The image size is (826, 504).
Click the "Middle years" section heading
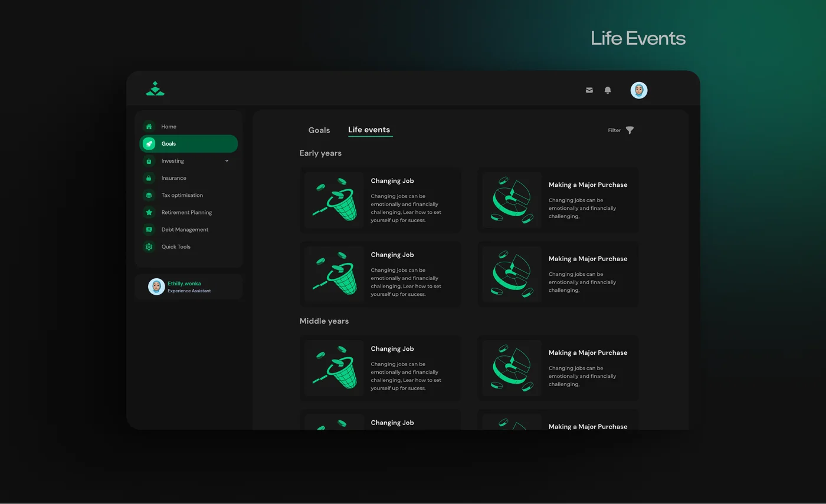coord(324,321)
